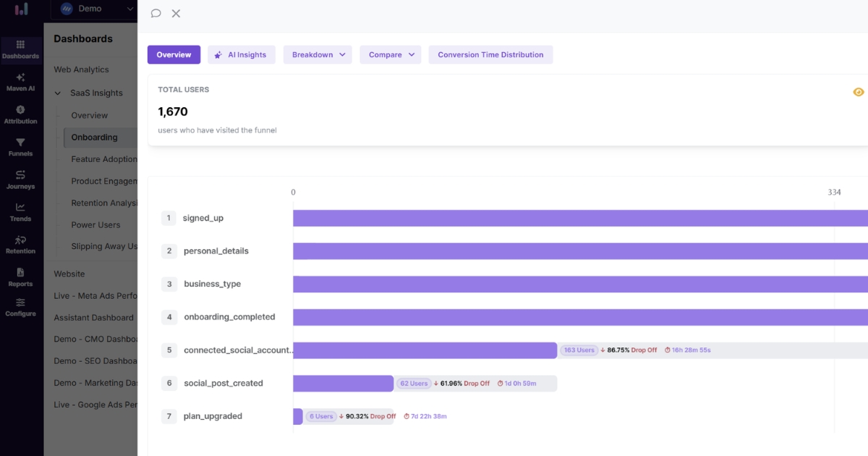This screenshot has width=868, height=456.
Task: Click the Dashboards panel heading
Action: [x=83, y=38]
